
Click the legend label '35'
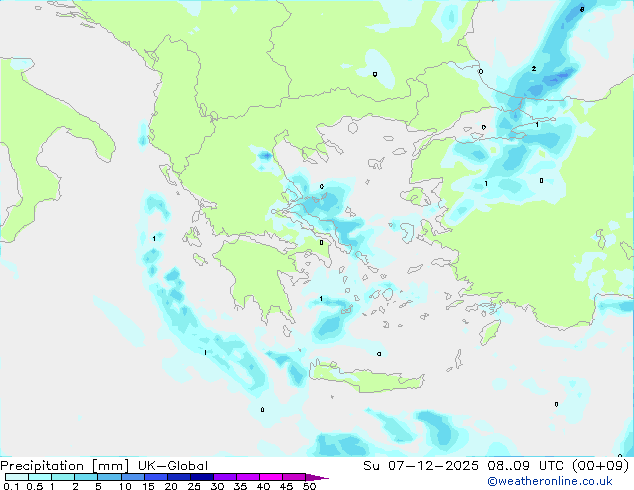pos(240,486)
